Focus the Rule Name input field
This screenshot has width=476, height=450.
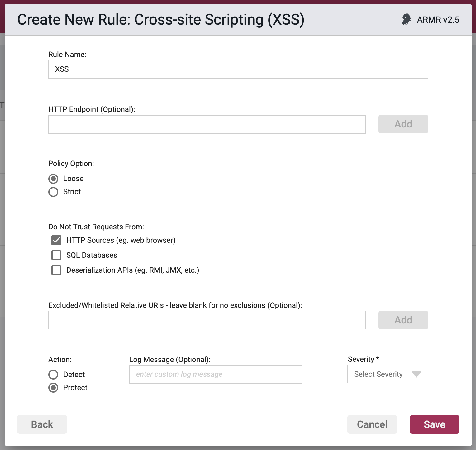click(x=238, y=69)
